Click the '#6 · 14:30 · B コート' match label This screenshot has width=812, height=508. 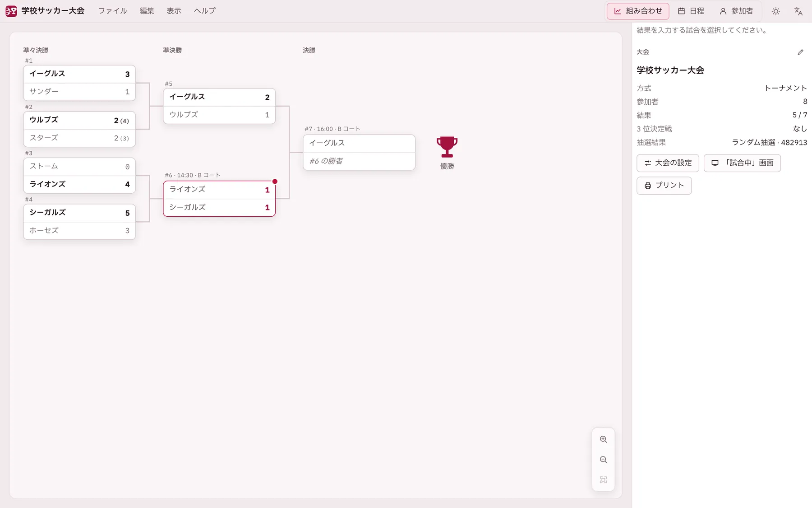(x=193, y=175)
